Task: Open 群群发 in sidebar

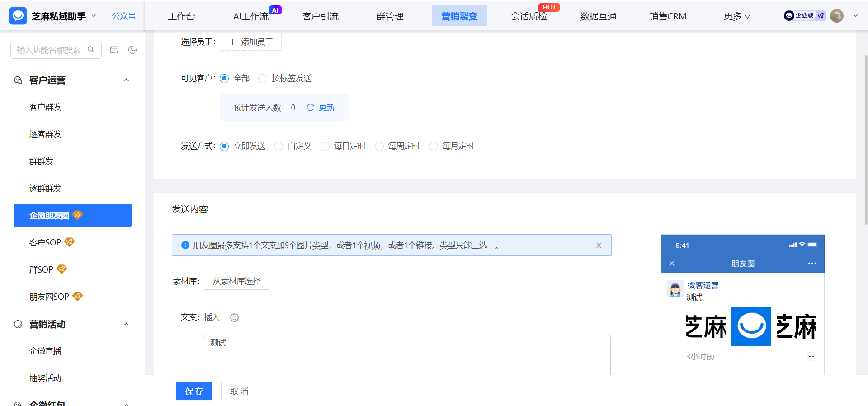Action: pyautogui.click(x=41, y=161)
